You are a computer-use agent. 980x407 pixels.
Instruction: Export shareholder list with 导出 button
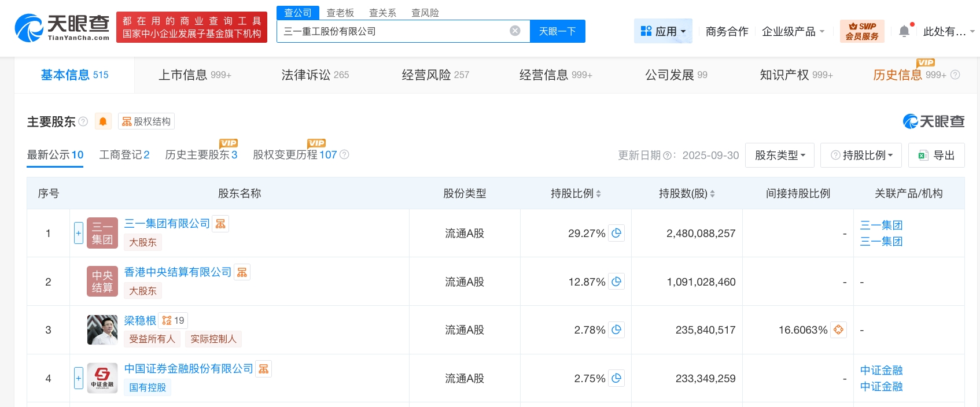[936, 156]
